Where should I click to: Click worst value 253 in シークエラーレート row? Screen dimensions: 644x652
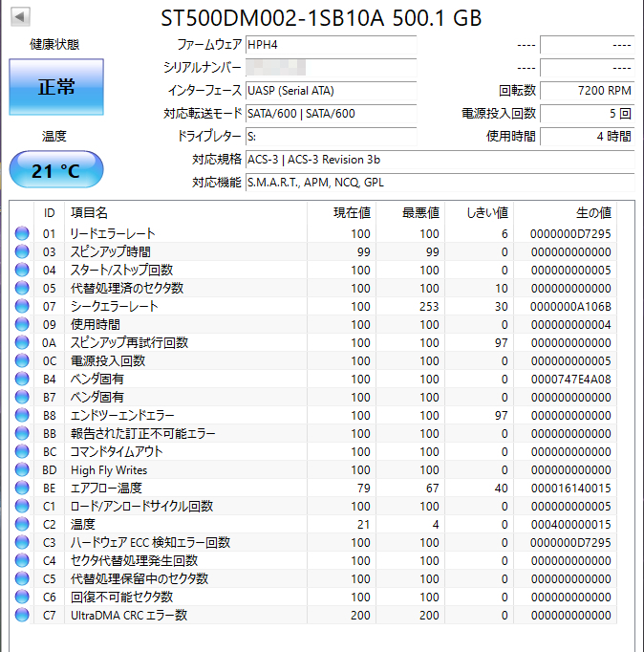pos(429,307)
